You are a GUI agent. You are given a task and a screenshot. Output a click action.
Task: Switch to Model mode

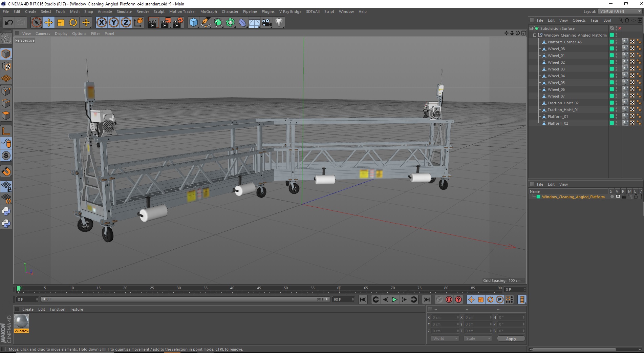pyautogui.click(x=6, y=54)
